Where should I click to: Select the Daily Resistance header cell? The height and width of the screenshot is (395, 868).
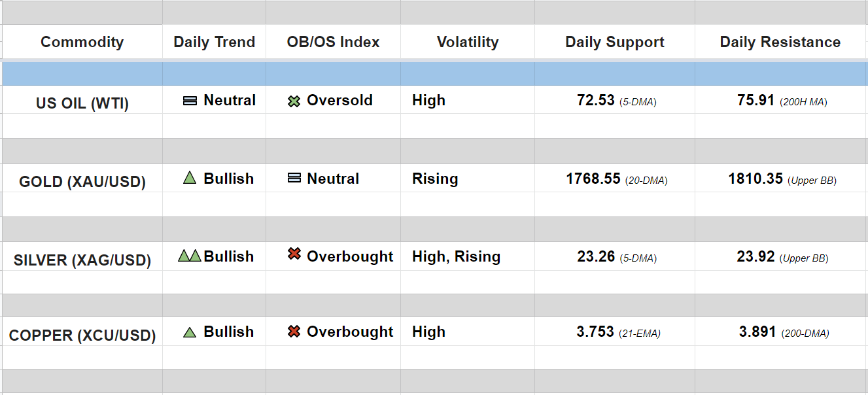(x=780, y=43)
